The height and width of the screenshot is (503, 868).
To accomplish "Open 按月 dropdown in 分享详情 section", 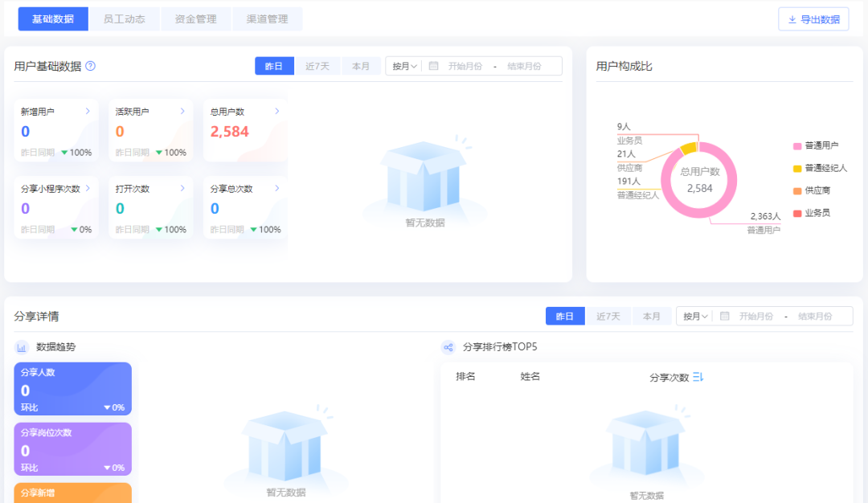I will [x=695, y=316].
